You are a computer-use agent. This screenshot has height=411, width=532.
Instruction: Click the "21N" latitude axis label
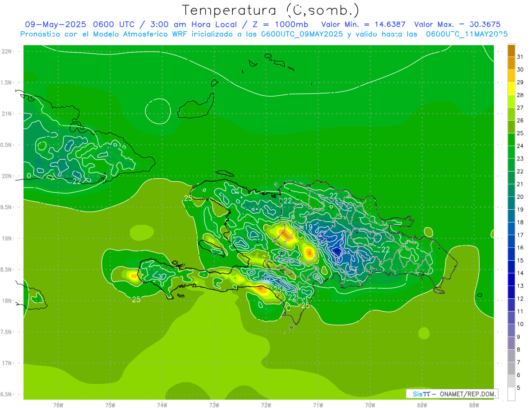click(x=8, y=114)
